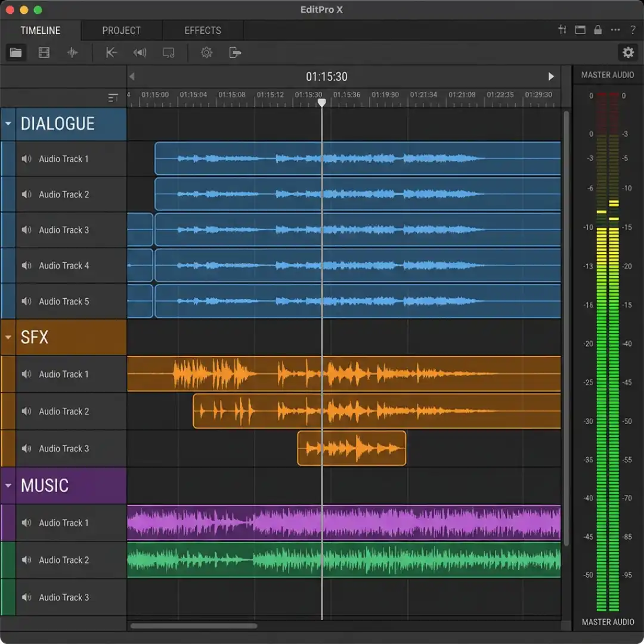Click the horizontal timeline scrollbar thumb

click(x=194, y=626)
